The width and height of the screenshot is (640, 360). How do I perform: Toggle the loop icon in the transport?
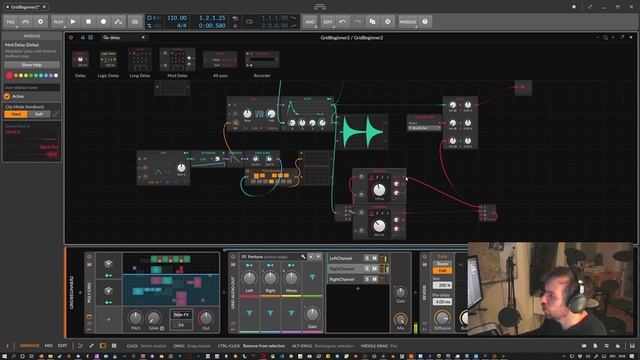(249, 22)
